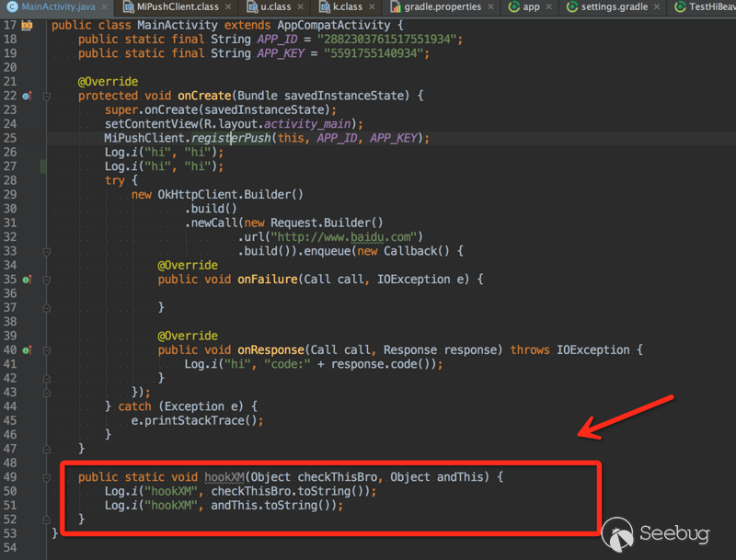
Task: Click the fold end marker at line 42
Action: pyautogui.click(x=47, y=379)
